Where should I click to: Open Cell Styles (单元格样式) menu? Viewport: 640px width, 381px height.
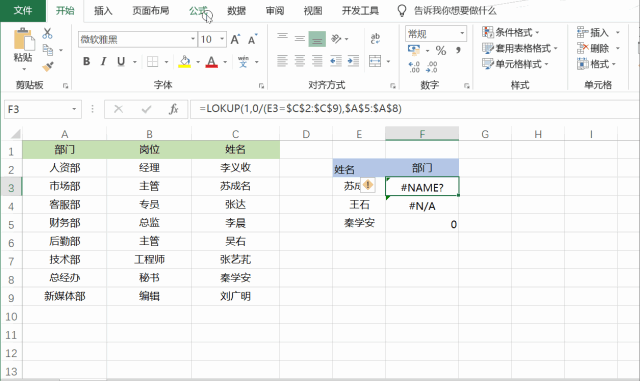pyautogui.click(x=515, y=64)
